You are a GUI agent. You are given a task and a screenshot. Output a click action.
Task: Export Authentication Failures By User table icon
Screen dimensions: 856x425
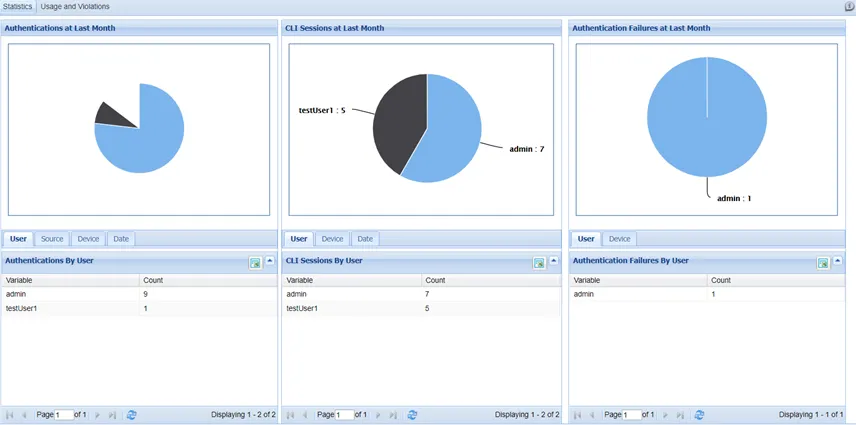click(823, 263)
